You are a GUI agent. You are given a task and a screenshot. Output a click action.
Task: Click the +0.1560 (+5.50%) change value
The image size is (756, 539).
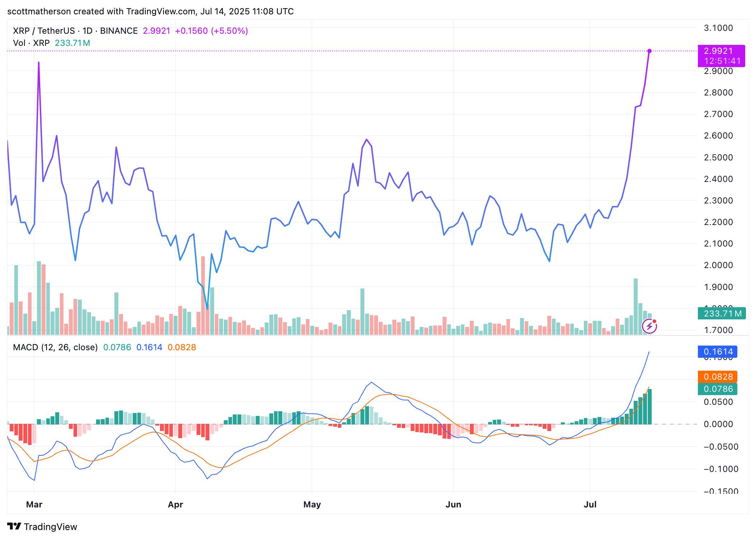pos(211,31)
